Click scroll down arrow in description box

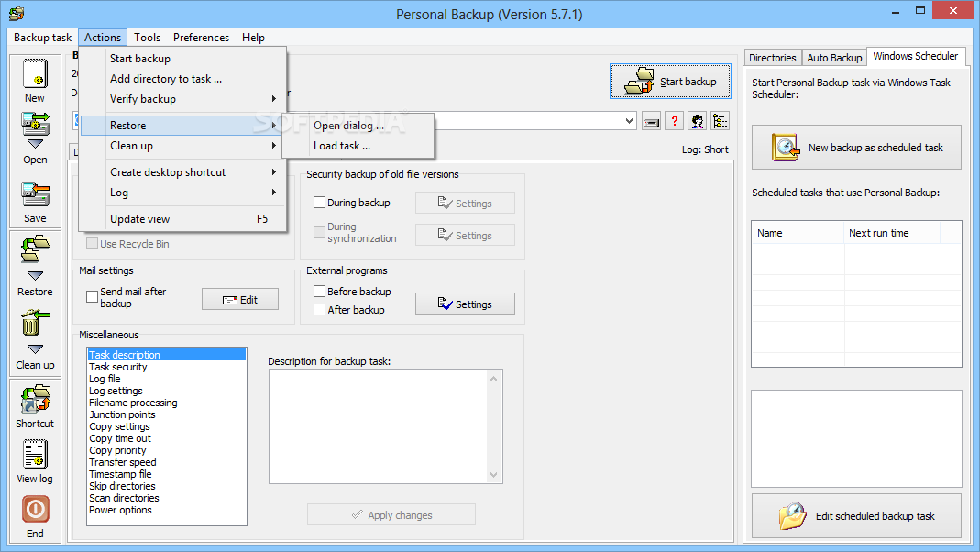(494, 474)
